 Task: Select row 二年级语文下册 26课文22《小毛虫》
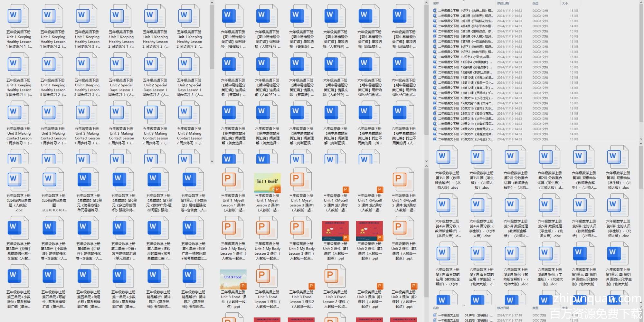click(506, 139)
